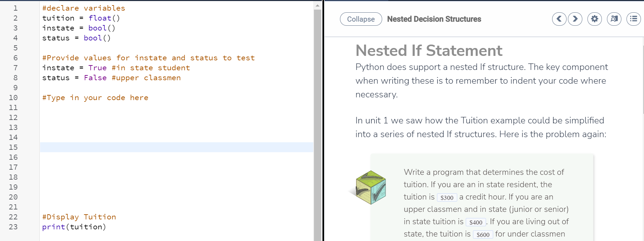644x241 pixels.
Task: Click the $600 tuition code label
Action: [x=483, y=234]
